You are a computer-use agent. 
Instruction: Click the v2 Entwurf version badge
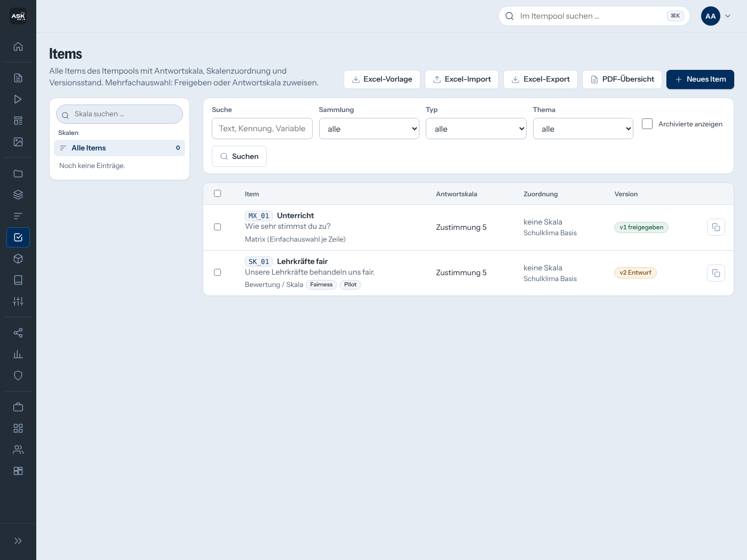click(x=635, y=273)
